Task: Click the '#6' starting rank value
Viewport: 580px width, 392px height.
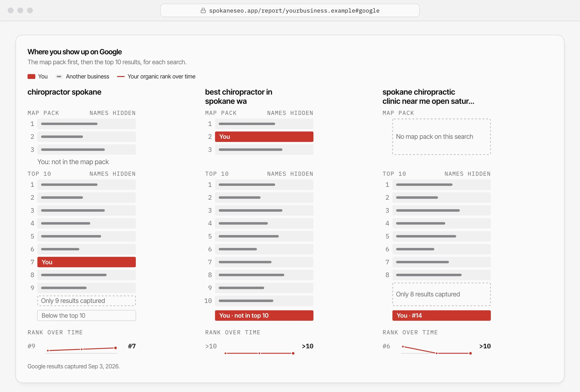Action: pyautogui.click(x=386, y=346)
